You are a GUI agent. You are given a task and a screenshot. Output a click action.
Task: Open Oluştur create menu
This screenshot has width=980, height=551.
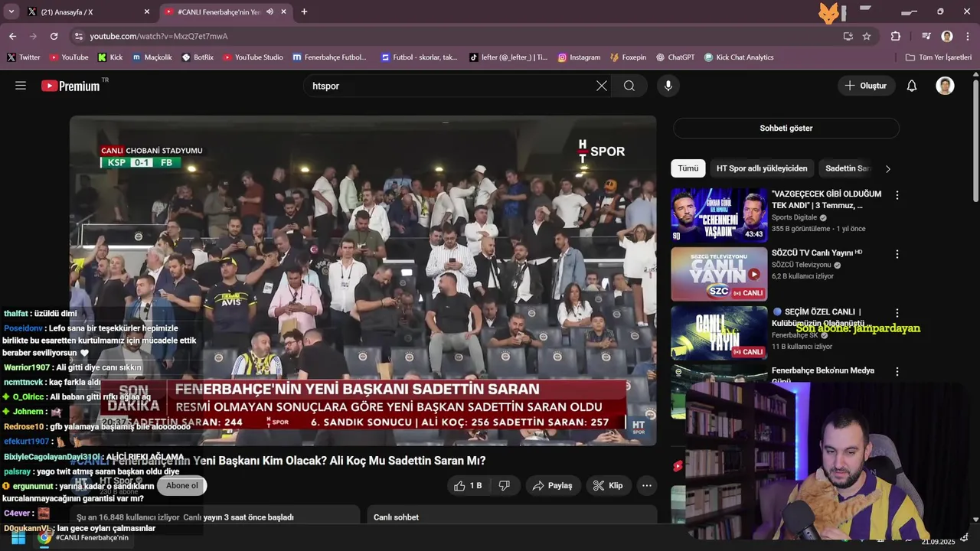866,86
